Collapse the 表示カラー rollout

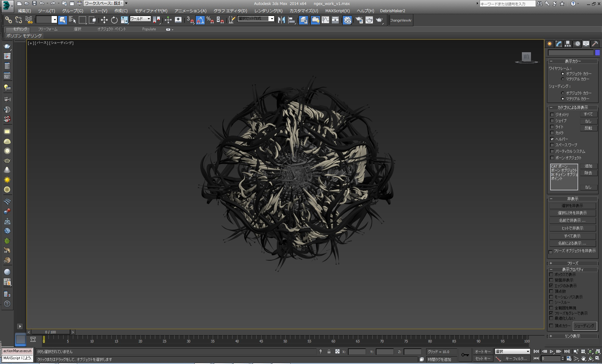pos(573,61)
